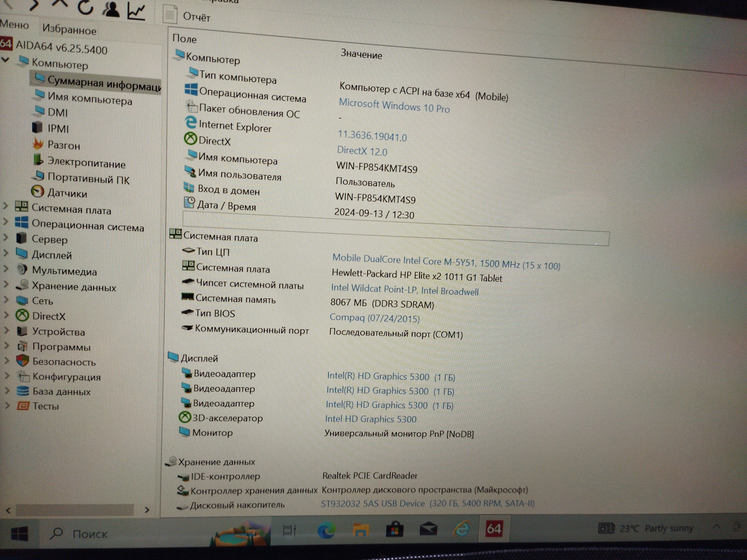Click the Значение column header

361,54
